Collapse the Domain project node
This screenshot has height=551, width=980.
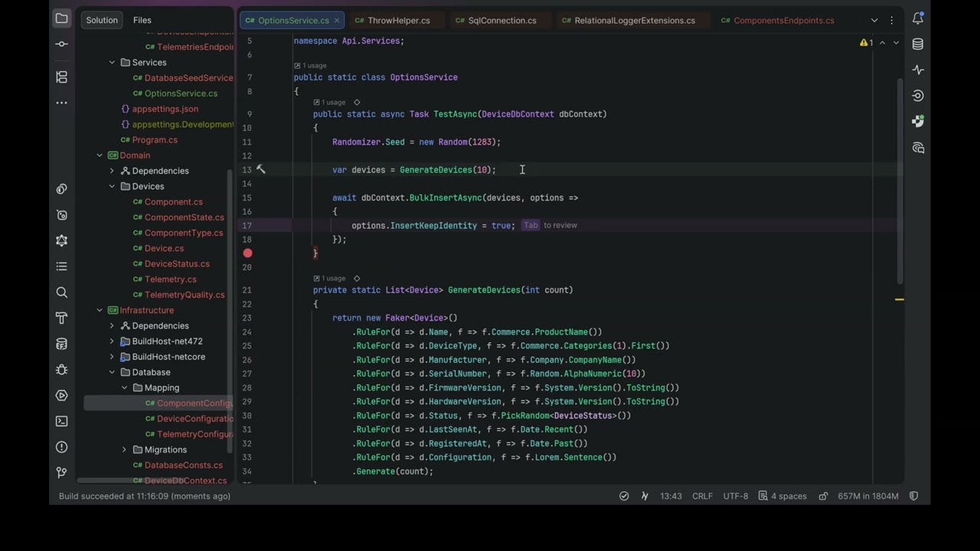tap(100, 155)
